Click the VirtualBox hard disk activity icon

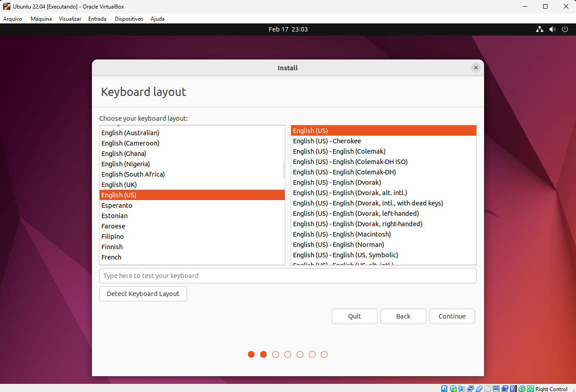coord(444,389)
